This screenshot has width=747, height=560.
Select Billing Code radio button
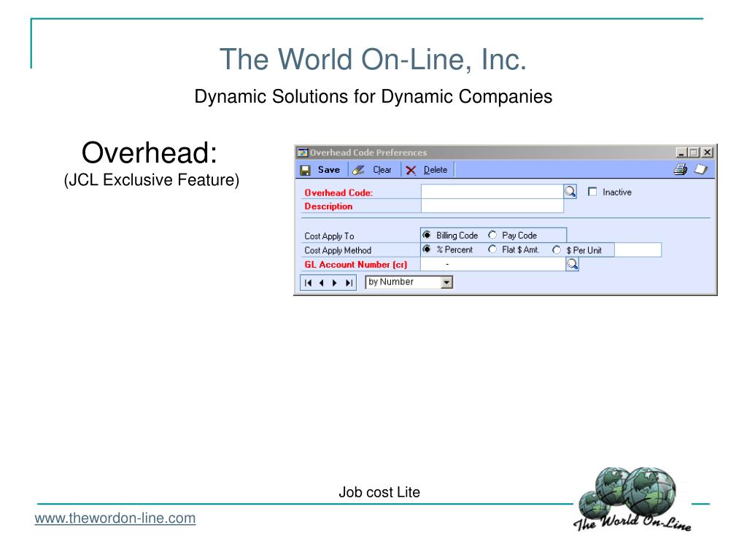click(x=427, y=236)
